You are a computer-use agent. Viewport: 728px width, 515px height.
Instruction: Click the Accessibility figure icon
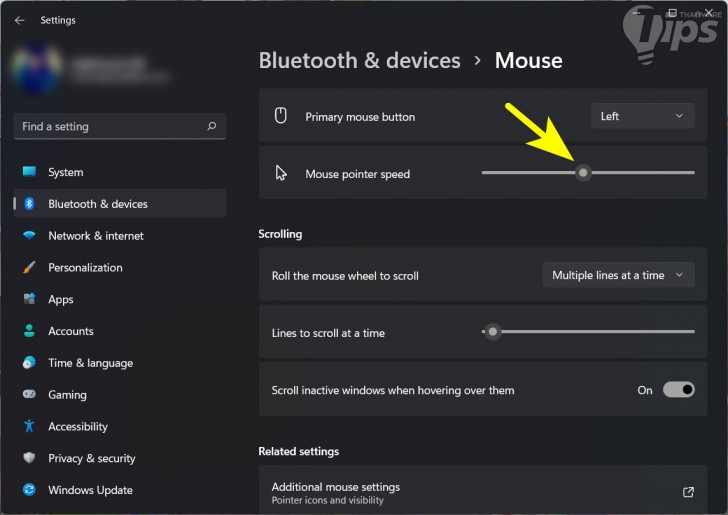pos(29,426)
